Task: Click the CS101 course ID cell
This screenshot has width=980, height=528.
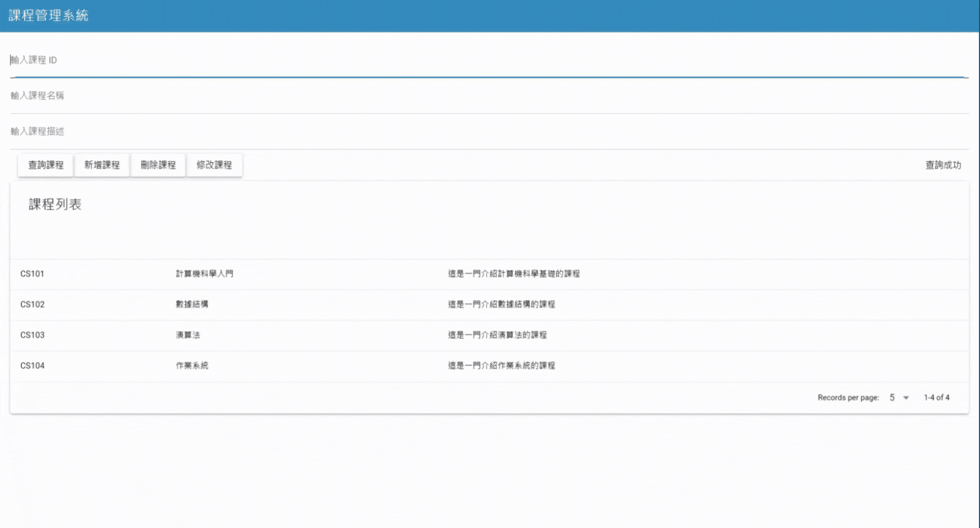Action: coord(32,274)
